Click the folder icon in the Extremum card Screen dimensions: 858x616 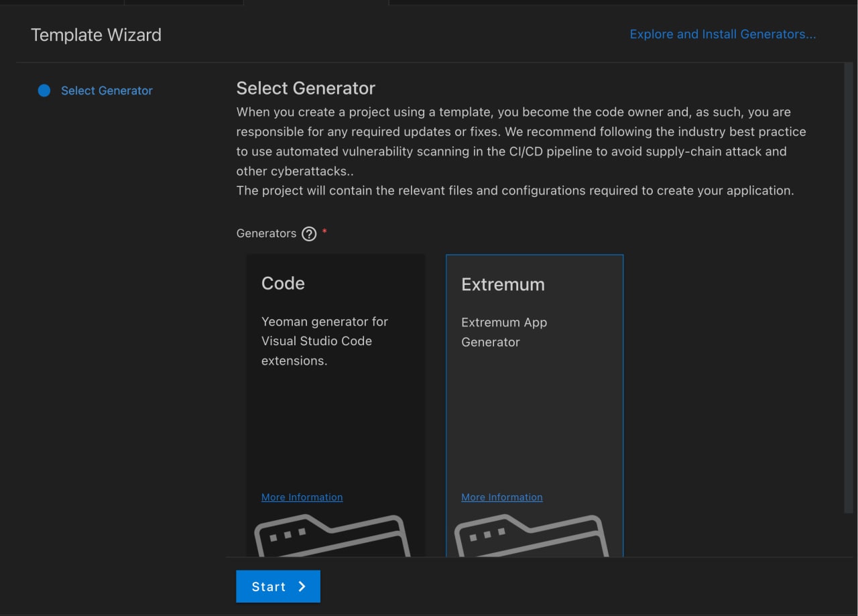click(532, 536)
